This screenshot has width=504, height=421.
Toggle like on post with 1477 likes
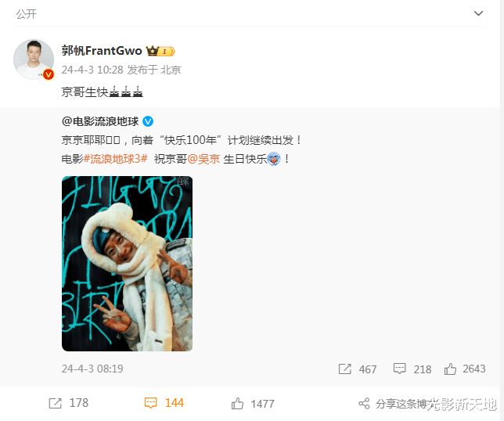click(237, 403)
